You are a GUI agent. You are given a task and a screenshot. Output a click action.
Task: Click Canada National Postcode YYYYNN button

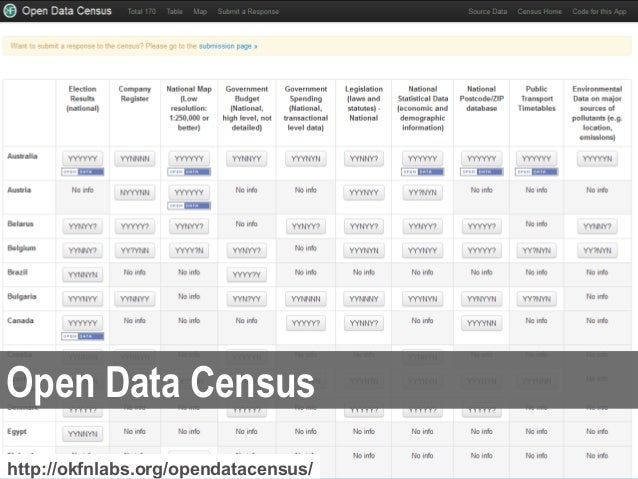pos(482,323)
